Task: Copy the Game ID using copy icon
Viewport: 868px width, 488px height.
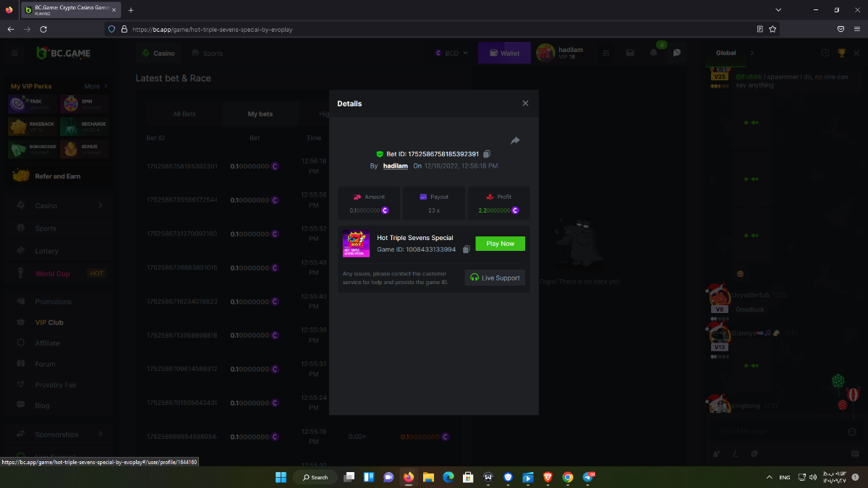Action: coord(467,249)
